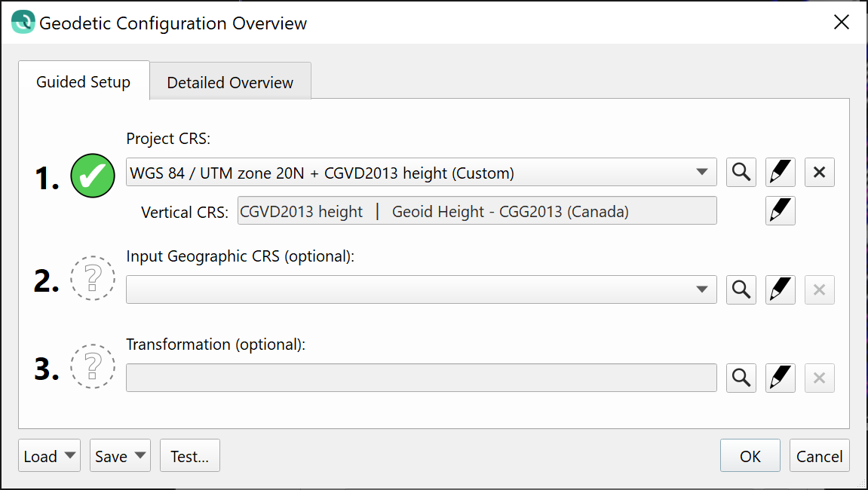Select the Guided Setup tab

[x=84, y=81]
